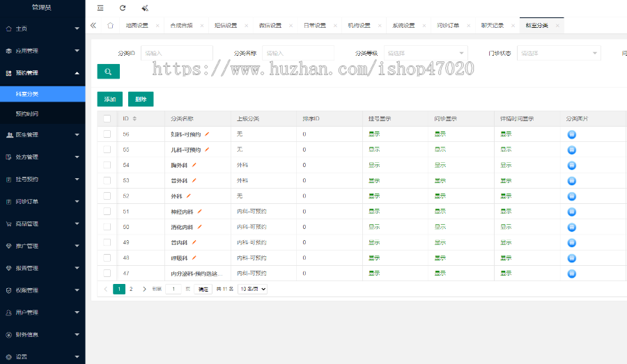Tick the select-all checkbox in table header
Screen dimensions: 627x364
point(107,119)
